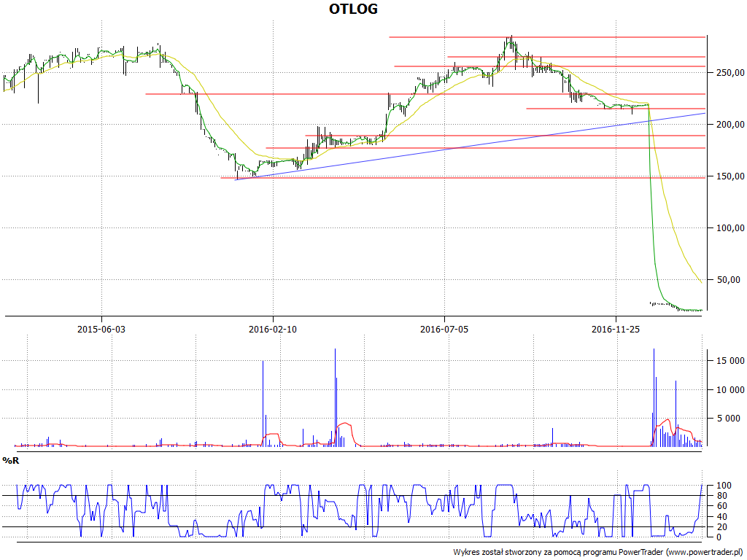Open the www.powertrader.pl credit text
747x560 pixels.
(705, 552)
